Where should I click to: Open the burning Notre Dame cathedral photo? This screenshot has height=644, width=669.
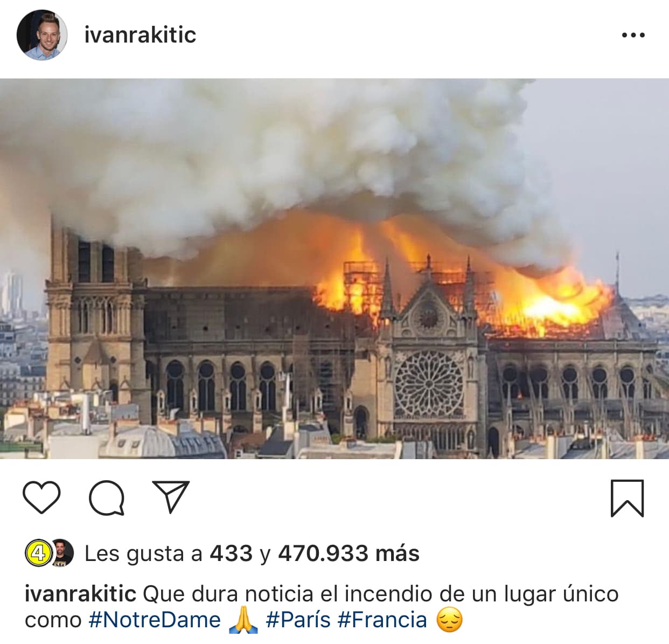point(334,269)
